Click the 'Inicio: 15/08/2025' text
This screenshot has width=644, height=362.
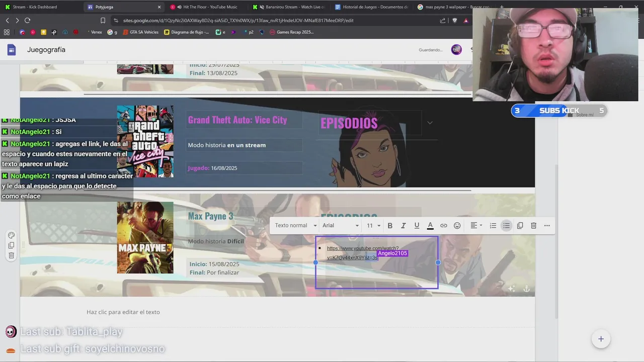click(x=214, y=264)
